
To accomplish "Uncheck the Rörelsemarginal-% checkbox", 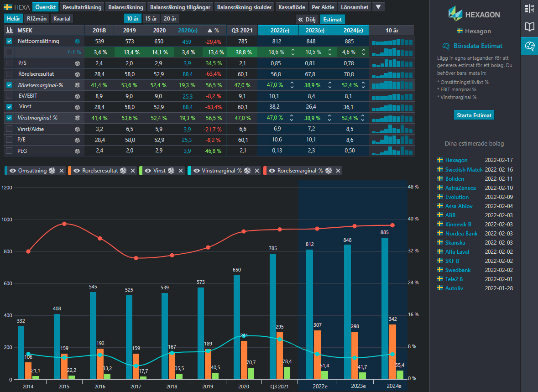I will [9, 85].
